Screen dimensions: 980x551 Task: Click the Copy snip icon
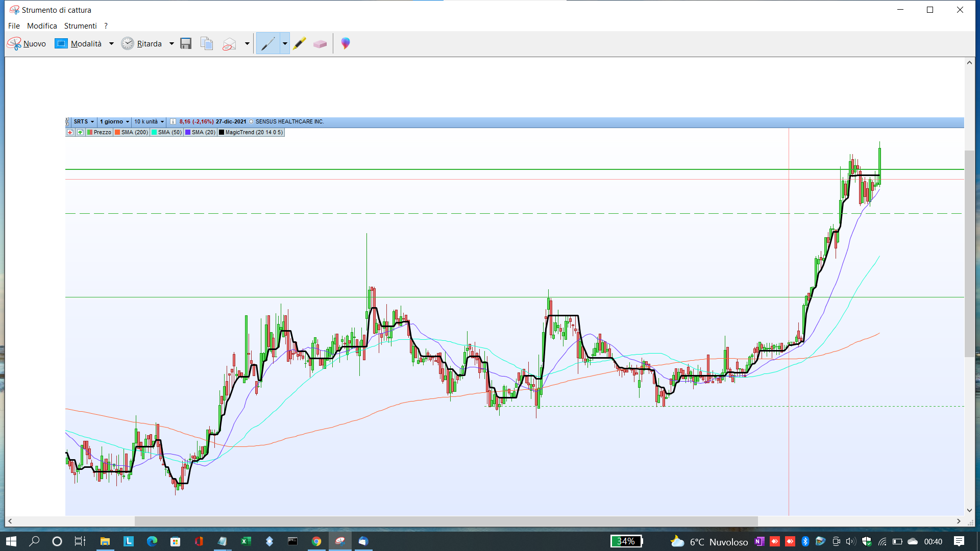207,44
